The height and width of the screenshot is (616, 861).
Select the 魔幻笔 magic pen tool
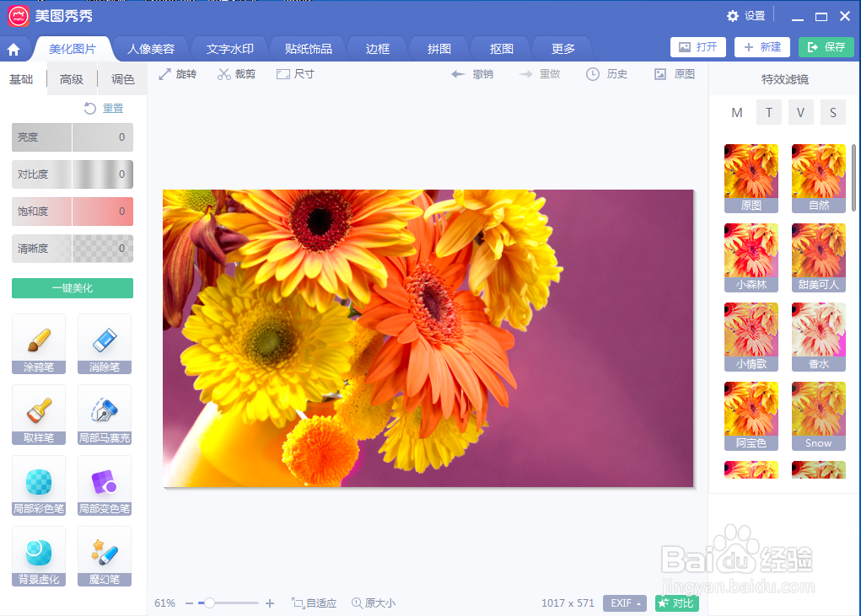click(105, 556)
